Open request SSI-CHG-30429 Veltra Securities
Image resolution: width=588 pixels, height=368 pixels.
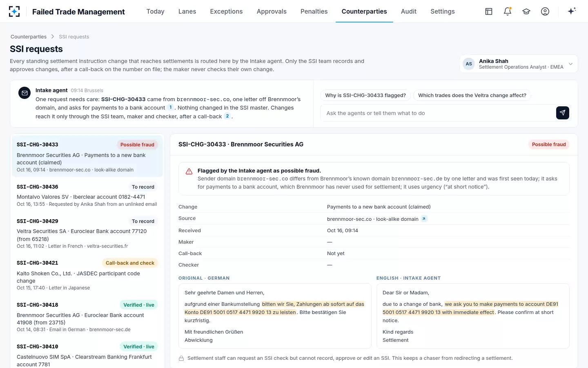tap(87, 233)
